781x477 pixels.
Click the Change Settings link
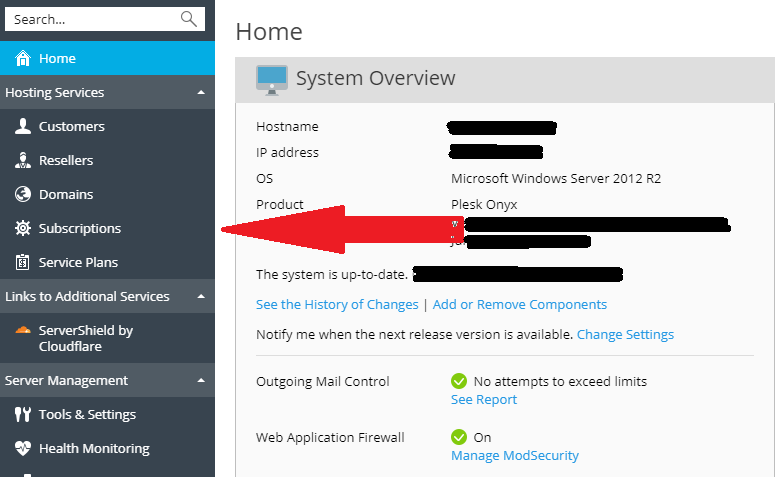pos(625,334)
